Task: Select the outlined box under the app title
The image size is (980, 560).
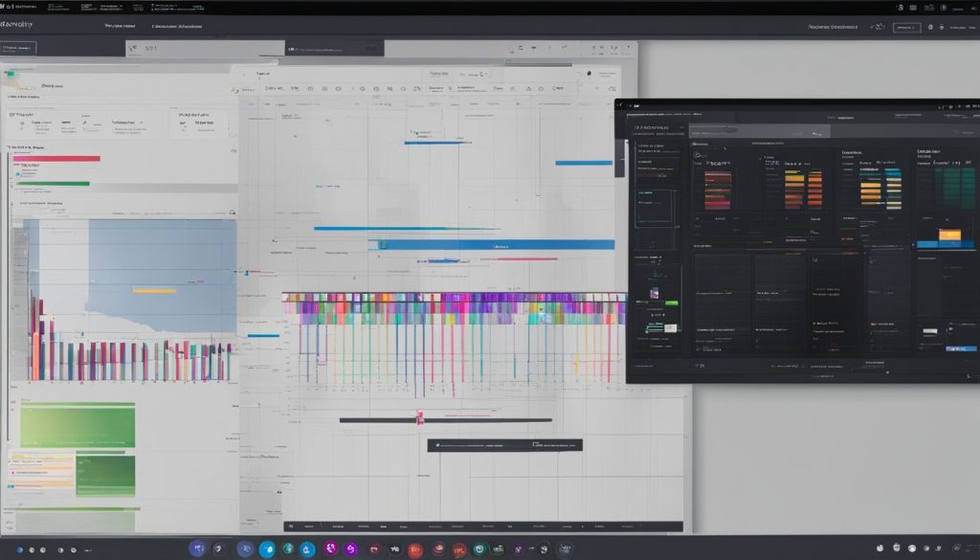Action: coord(18,48)
